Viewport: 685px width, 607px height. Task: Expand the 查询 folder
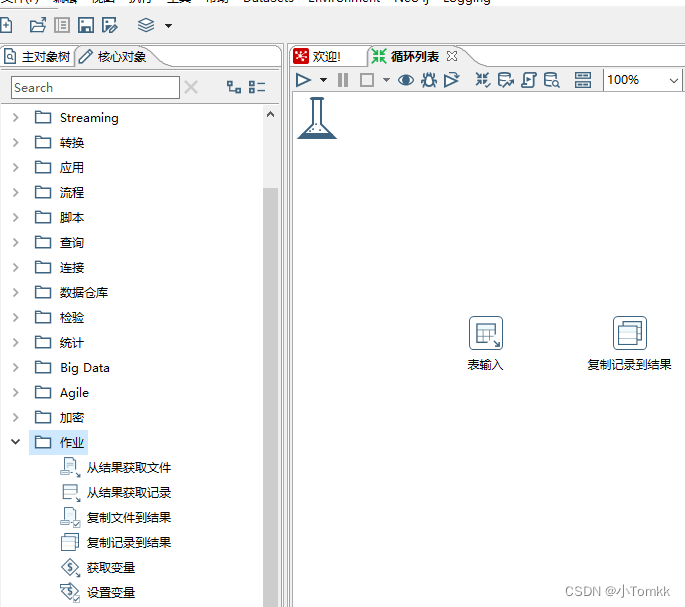coord(16,243)
